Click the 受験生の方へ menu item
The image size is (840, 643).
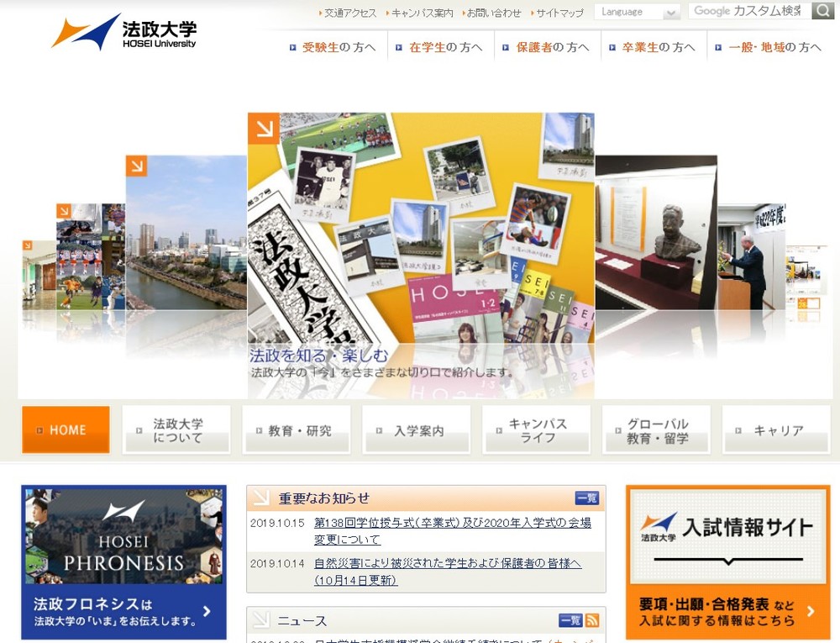click(338, 47)
